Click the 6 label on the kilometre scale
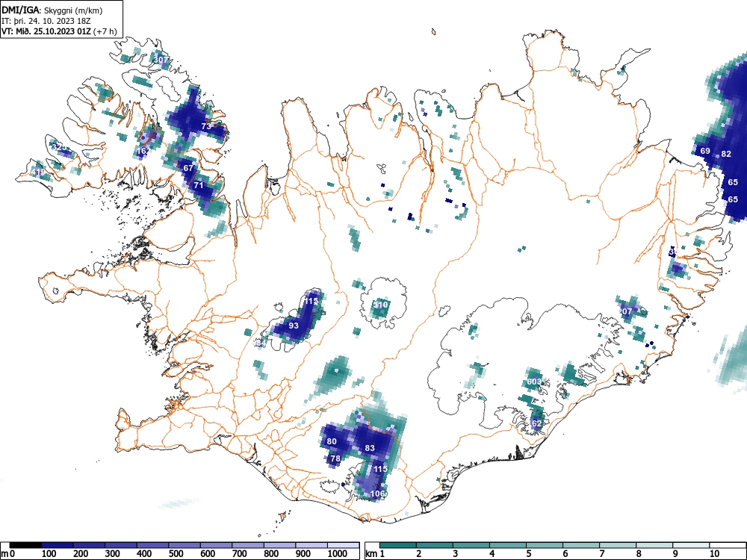The image size is (747, 560). (565, 553)
